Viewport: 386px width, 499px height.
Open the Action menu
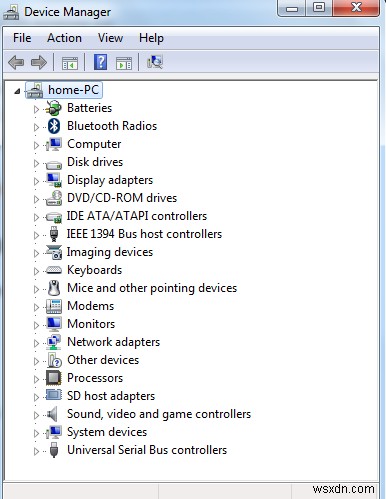pos(64,38)
